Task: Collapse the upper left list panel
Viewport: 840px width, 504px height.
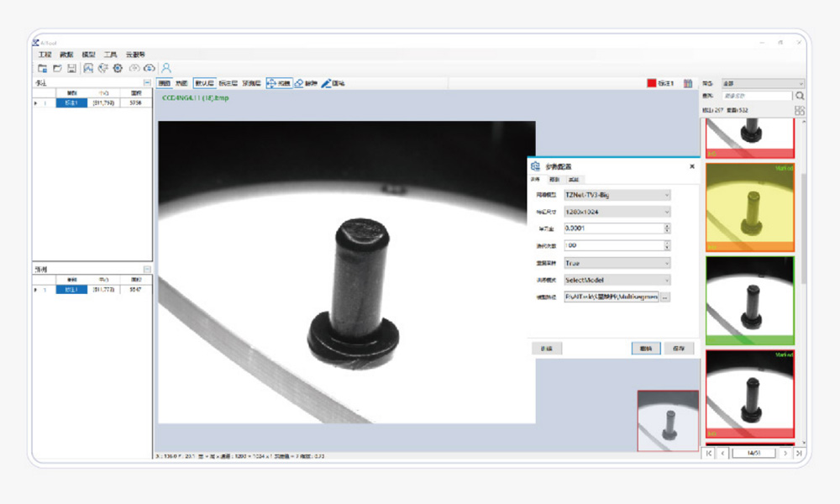Action: (147, 83)
